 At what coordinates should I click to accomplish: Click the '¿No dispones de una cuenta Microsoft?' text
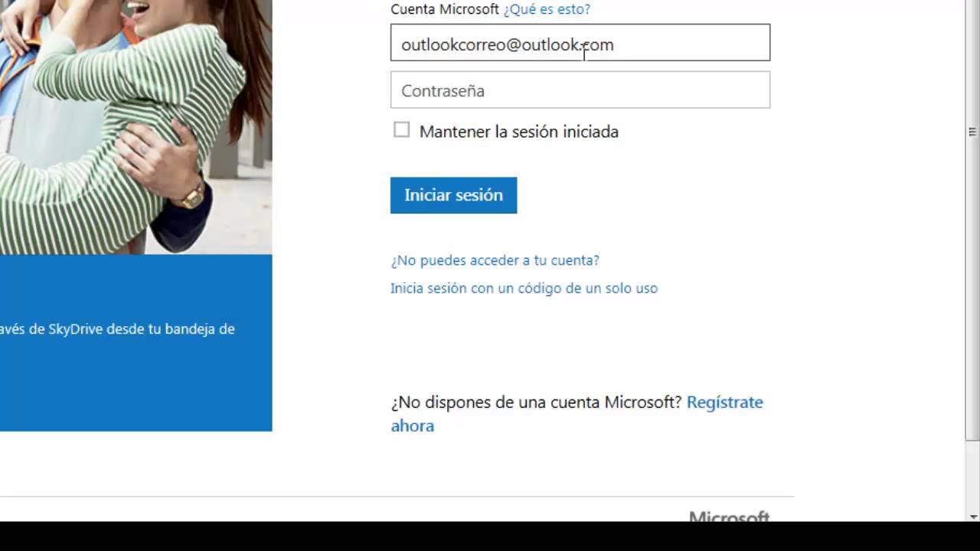tap(536, 402)
